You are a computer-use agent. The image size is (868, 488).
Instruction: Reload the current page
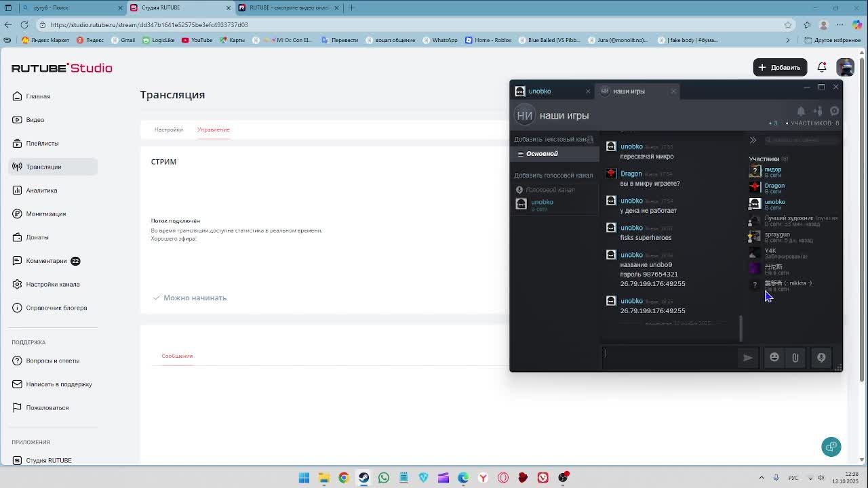tap(24, 24)
